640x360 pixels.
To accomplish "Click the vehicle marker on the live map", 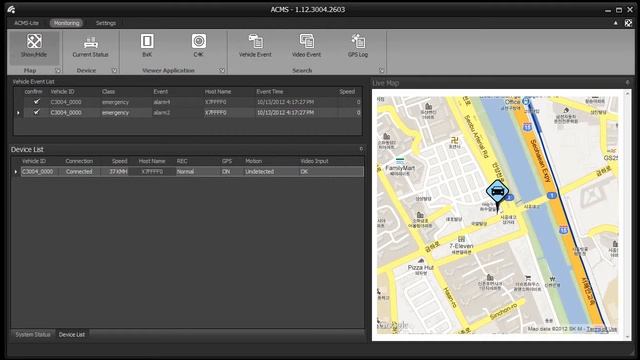I will (497, 195).
